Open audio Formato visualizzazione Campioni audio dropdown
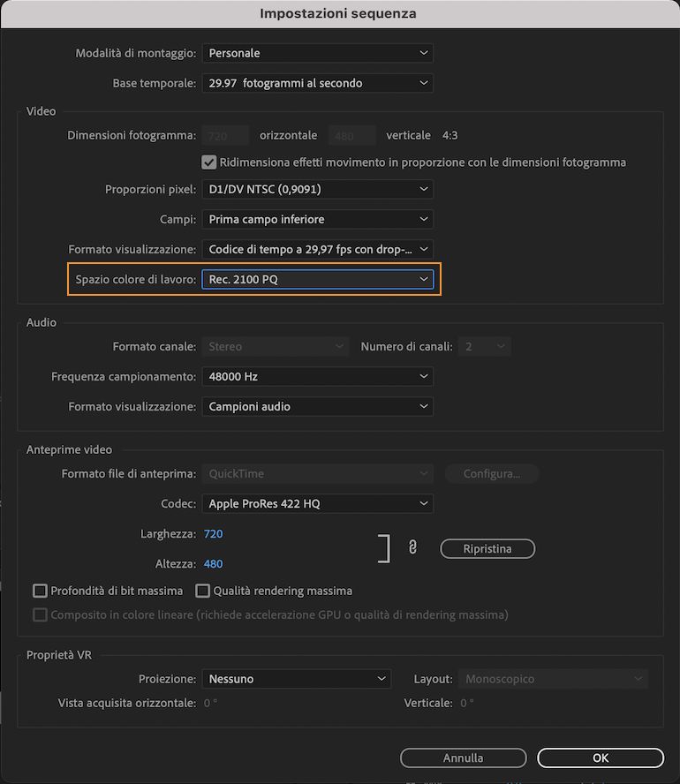The image size is (680, 784). click(317, 406)
